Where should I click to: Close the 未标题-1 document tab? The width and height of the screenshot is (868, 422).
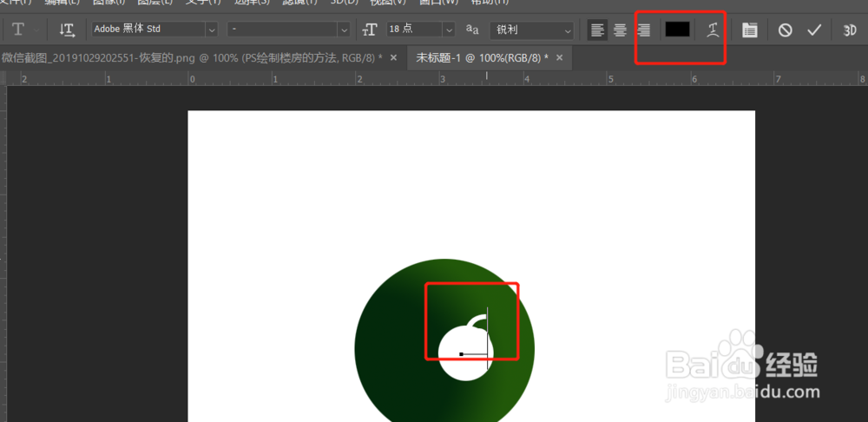click(x=560, y=57)
